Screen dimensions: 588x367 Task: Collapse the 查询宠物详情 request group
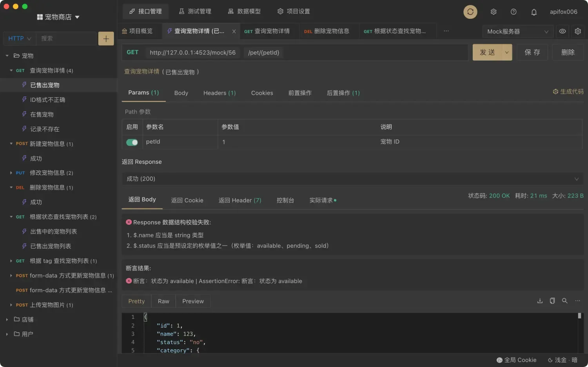12,71
